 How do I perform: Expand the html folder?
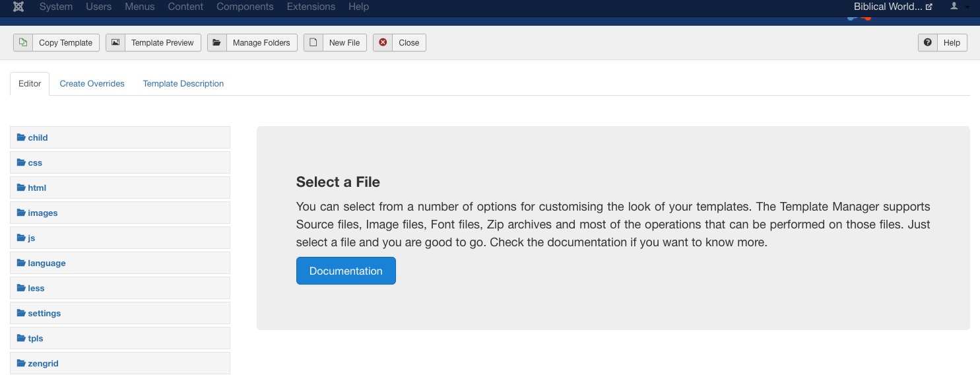120,188
